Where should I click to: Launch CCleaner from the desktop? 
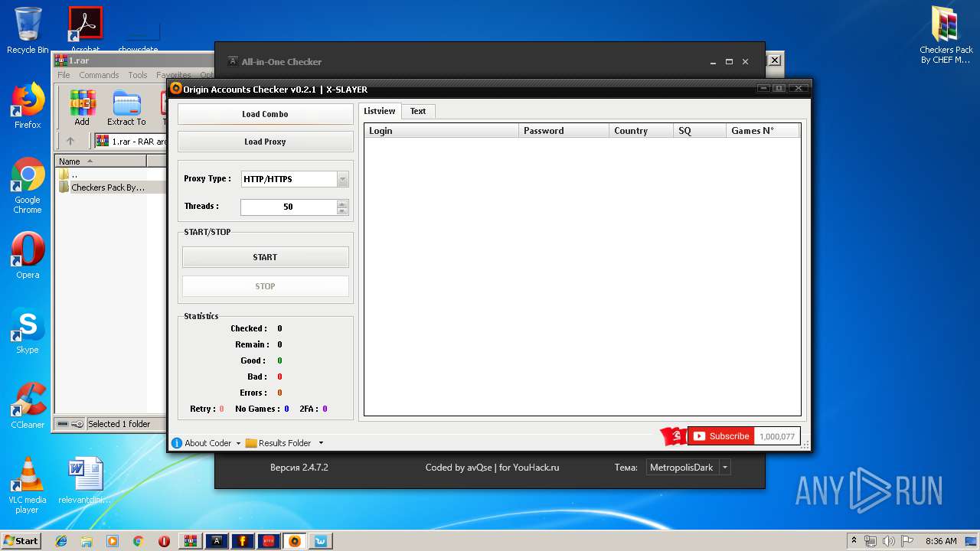28,406
